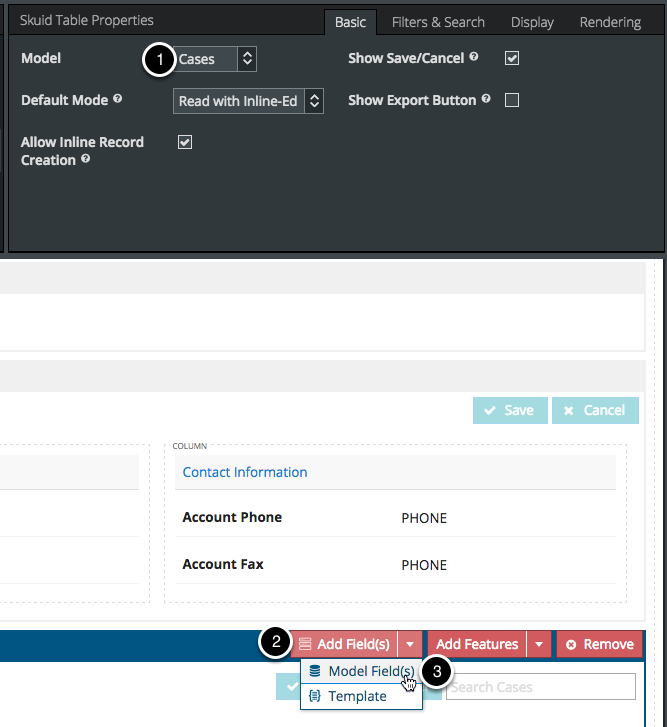Click help icon under Allow Inline Record Creation
667x727 pixels.
86,160
